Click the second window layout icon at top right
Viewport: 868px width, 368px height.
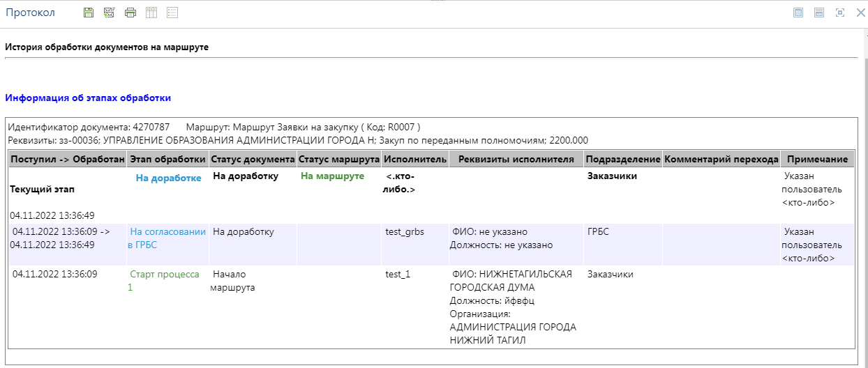pyautogui.click(x=819, y=13)
